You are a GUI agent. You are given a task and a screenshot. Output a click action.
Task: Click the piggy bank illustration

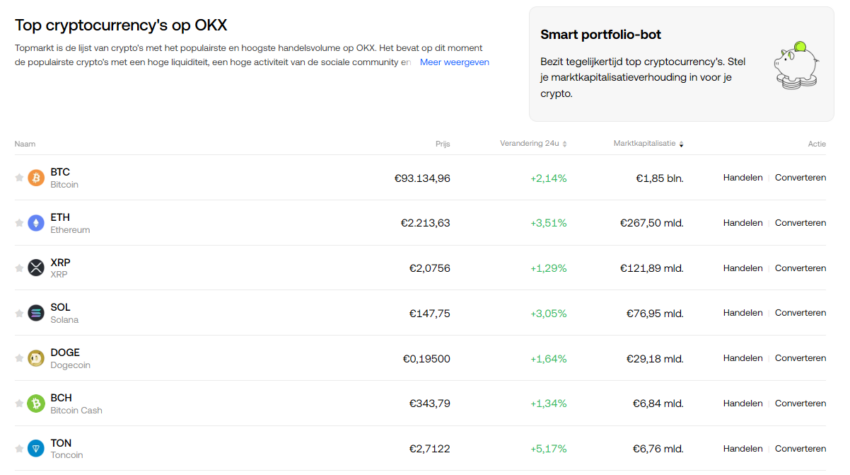point(796,65)
